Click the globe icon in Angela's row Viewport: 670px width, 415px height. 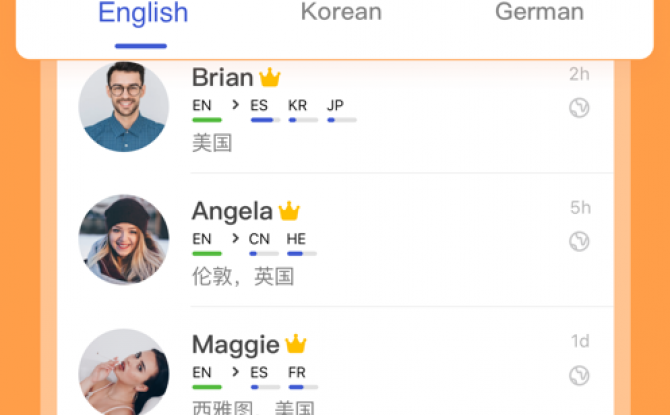coord(579,241)
